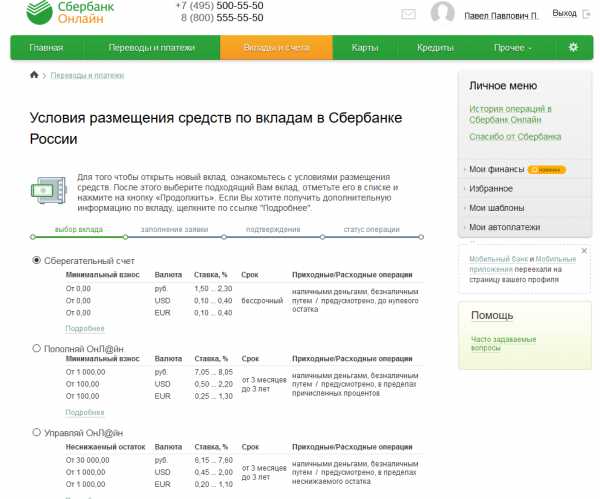The image size is (600, 499).
Task: Open profile Павел Павлович П.
Action: (x=501, y=16)
